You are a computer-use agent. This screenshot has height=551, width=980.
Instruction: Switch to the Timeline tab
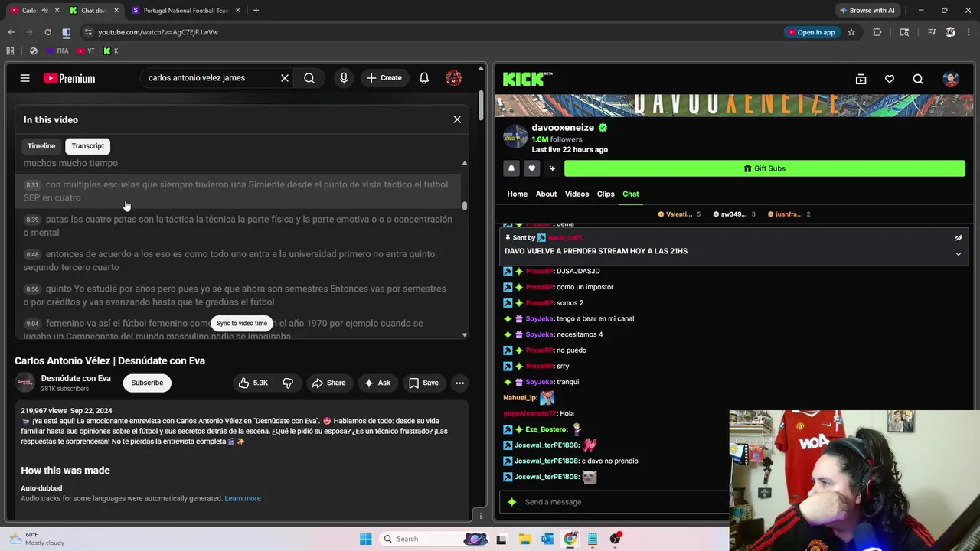point(41,146)
